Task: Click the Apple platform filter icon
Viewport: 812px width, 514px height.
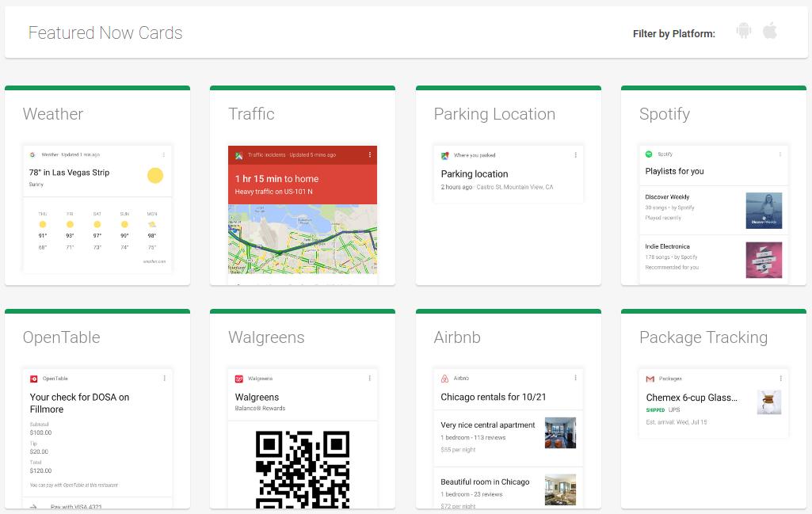Action: (769, 32)
